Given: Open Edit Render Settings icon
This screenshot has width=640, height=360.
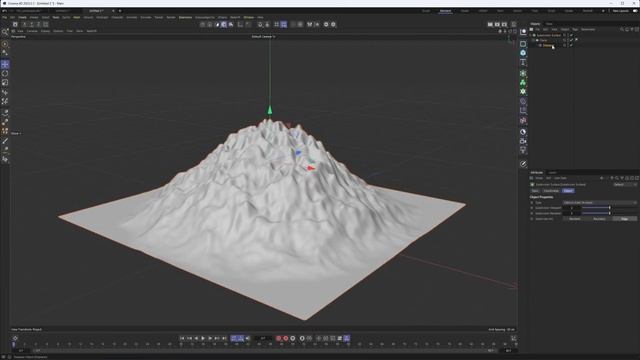Looking at the screenshot, I should [x=504, y=24].
